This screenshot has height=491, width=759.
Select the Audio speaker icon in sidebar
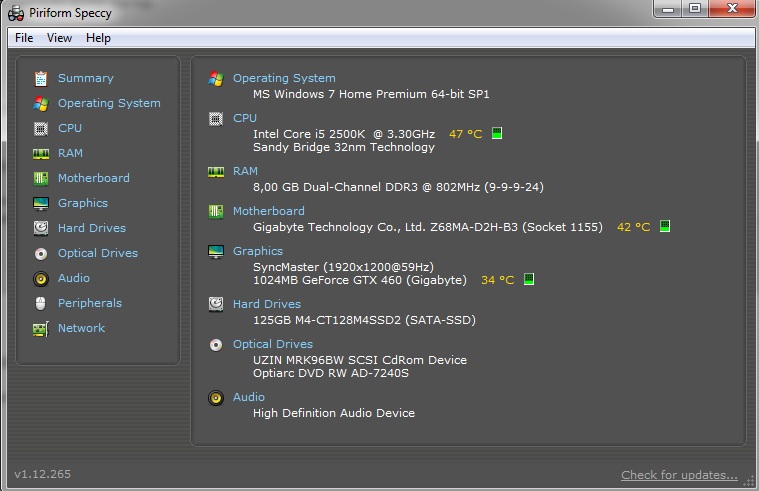[41, 278]
